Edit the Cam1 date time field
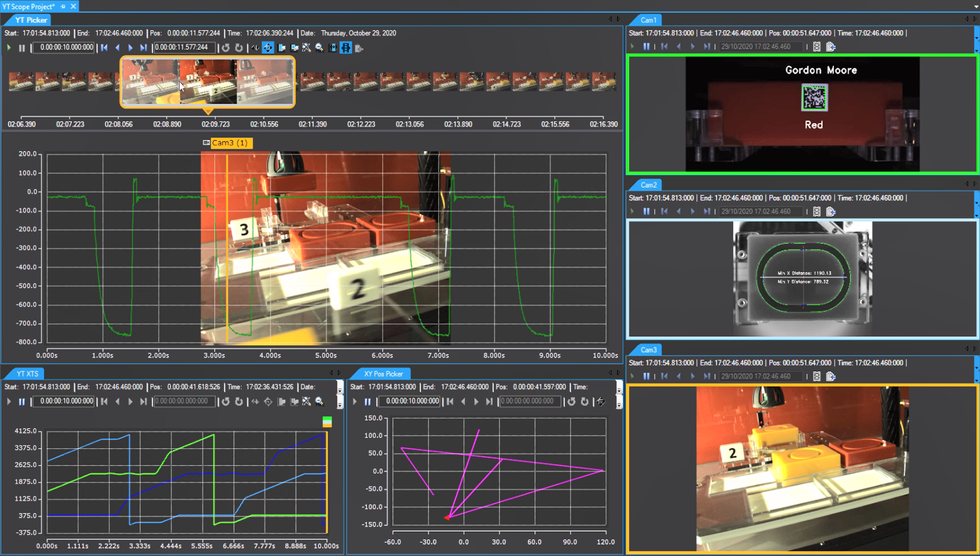Image resolution: width=980 pixels, height=556 pixels. [761, 46]
